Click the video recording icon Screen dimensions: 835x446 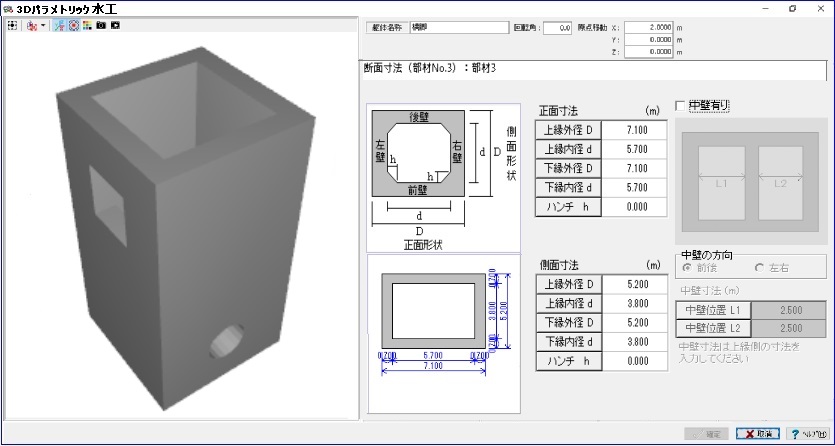(115, 25)
